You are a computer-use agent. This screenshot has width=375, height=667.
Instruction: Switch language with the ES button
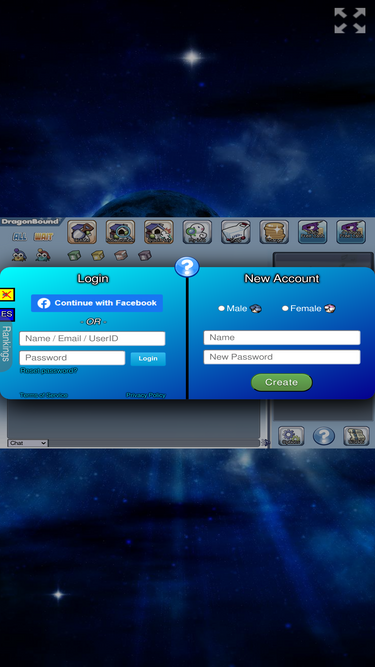(7, 314)
